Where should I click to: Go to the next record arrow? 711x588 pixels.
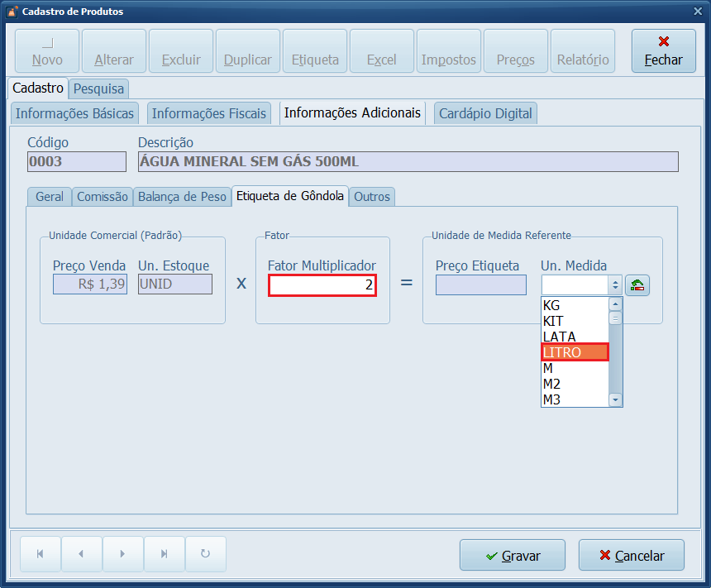(122, 554)
